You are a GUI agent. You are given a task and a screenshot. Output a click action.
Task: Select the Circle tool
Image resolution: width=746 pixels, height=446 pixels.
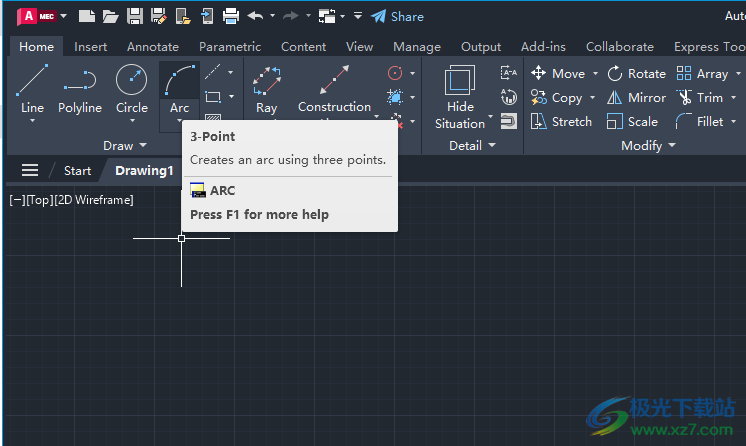coord(132,89)
